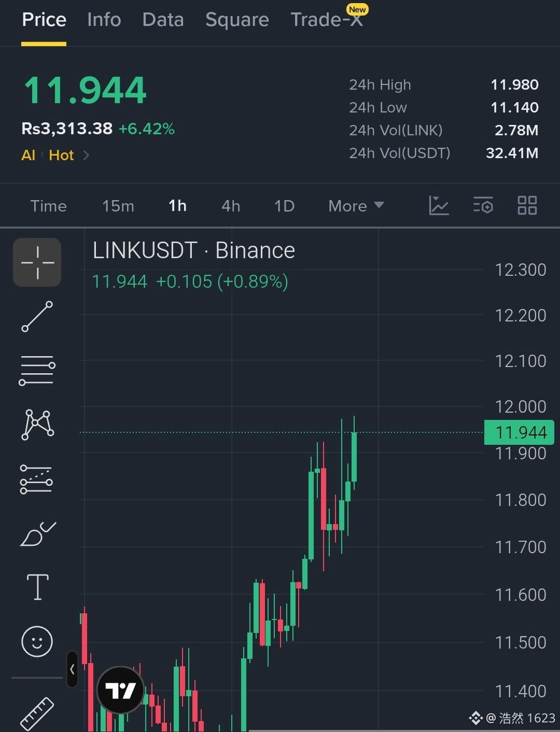
Task: Click the 12.000 price scale label
Action: coord(521,406)
